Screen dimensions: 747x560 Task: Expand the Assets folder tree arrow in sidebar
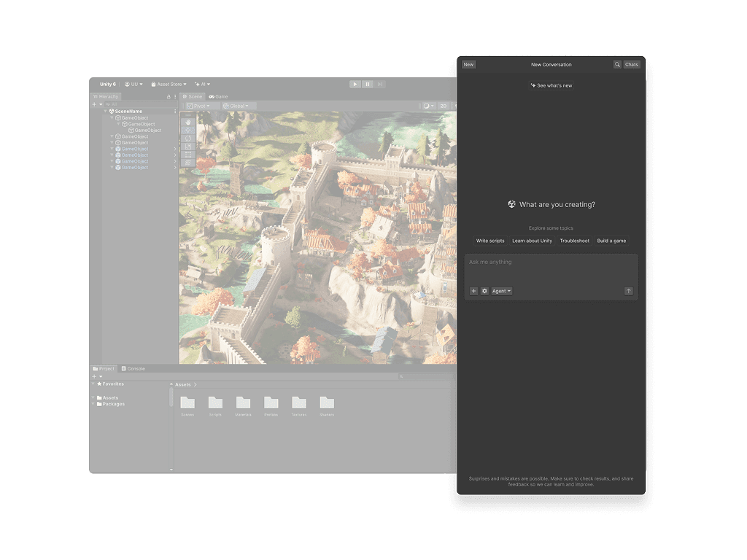[x=93, y=397]
